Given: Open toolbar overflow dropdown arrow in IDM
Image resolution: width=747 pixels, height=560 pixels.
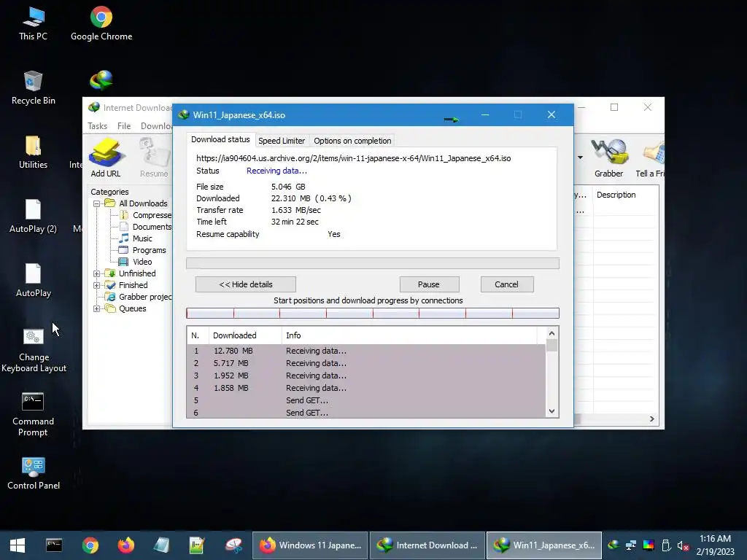Looking at the screenshot, I should click(580, 157).
